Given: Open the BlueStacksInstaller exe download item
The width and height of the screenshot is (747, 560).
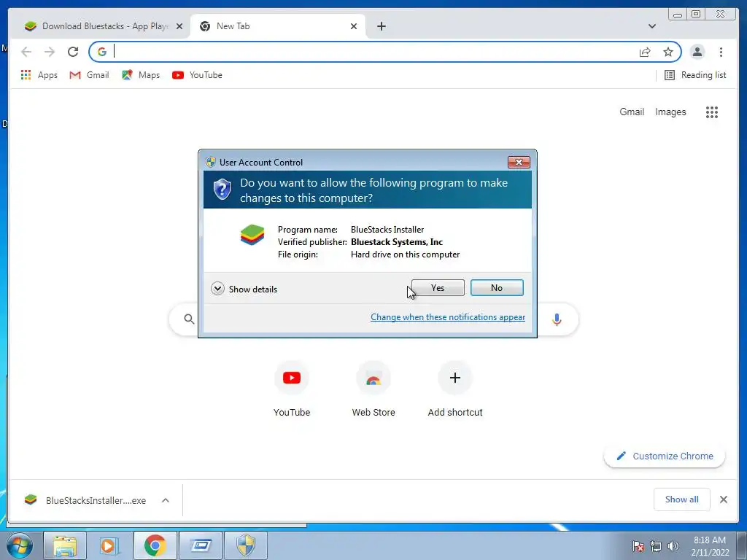Looking at the screenshot, I should (x=86, y=500).
